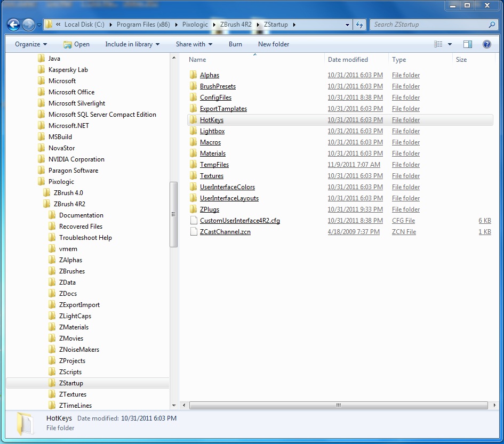The height and width of the screenshot is (444, 504).
Task: Click the file list horizontal scrollbar thumb
Action: [x=339, y=405]
